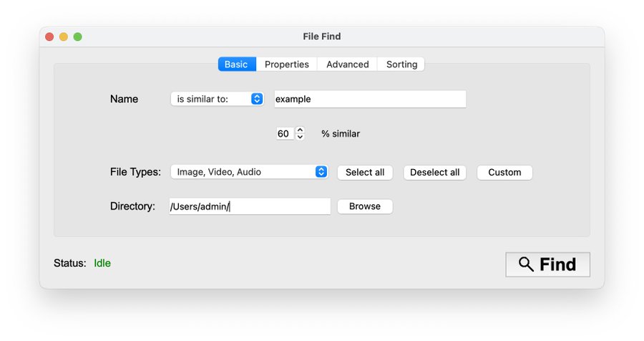644x341 pixels.
Task: Open the Properties tab
Action: pyautogui.click(x=286, y=64)
